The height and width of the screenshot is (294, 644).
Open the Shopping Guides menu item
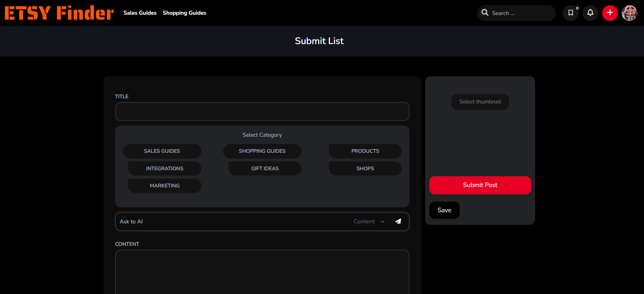pos(184,13)
